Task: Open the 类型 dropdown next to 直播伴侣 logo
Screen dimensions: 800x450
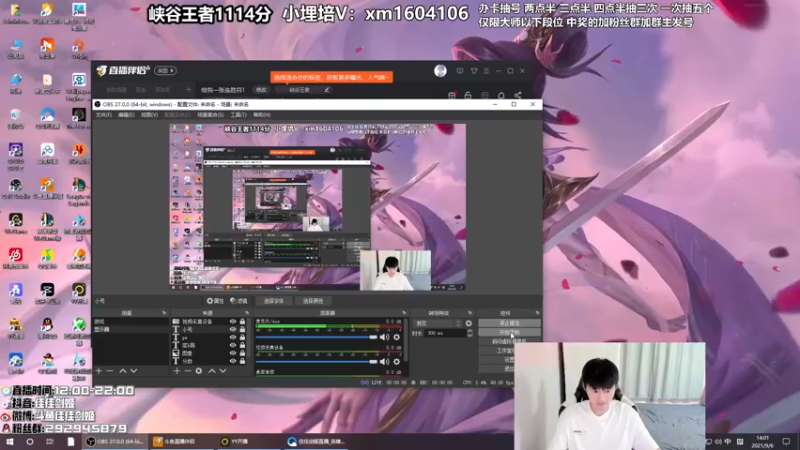Action: (165, 70)
